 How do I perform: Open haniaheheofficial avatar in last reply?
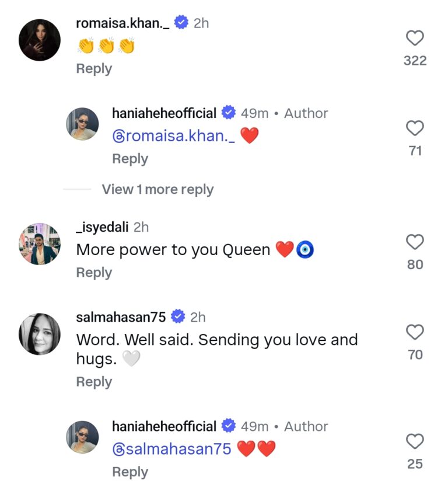click(x=82, y=437)
